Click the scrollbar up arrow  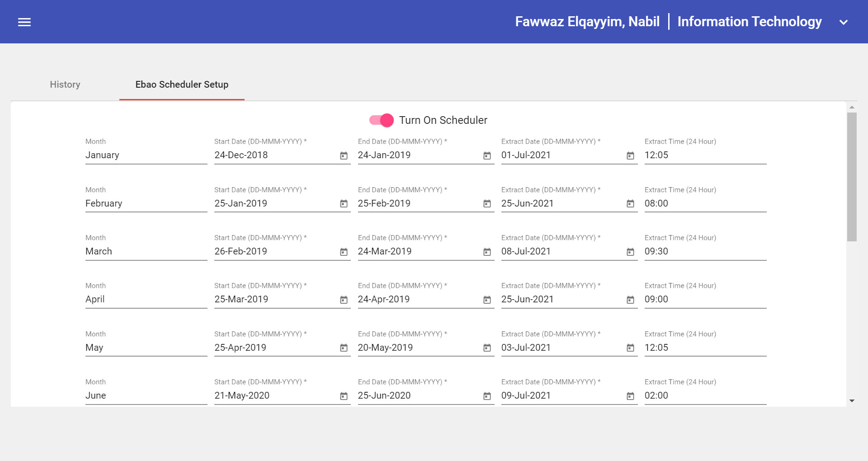[852, 107]
